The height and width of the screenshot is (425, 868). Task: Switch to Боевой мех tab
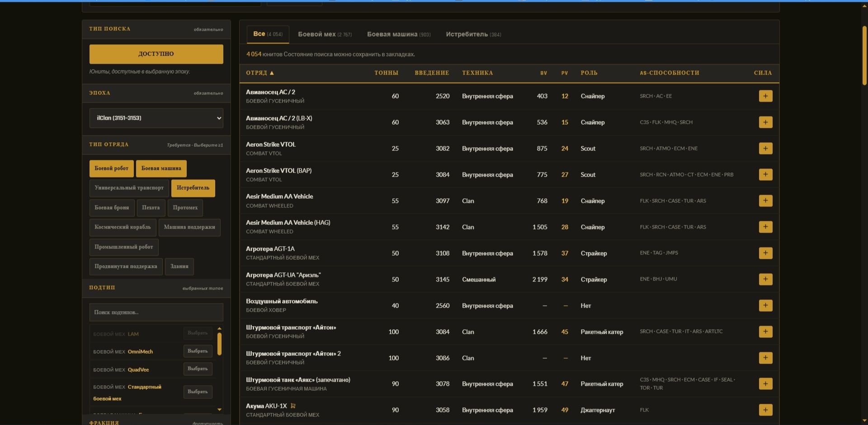pyautogui.click(x=325, y=34)
